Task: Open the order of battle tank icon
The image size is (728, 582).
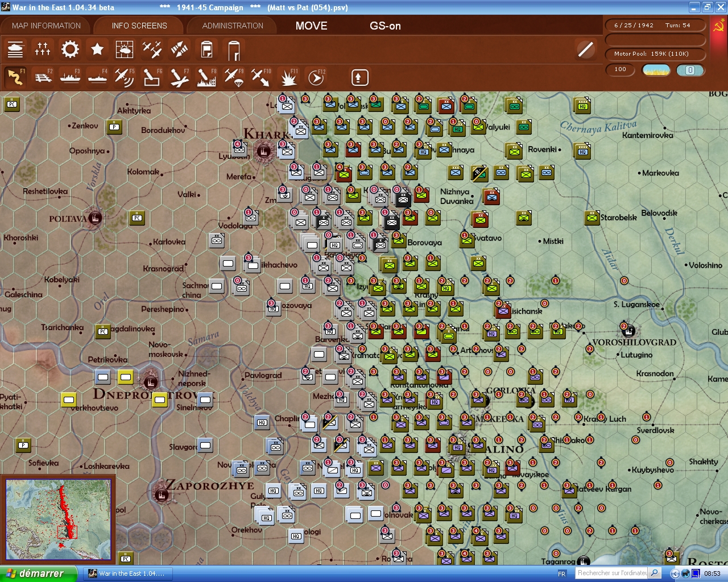Action: pos(15,50)
